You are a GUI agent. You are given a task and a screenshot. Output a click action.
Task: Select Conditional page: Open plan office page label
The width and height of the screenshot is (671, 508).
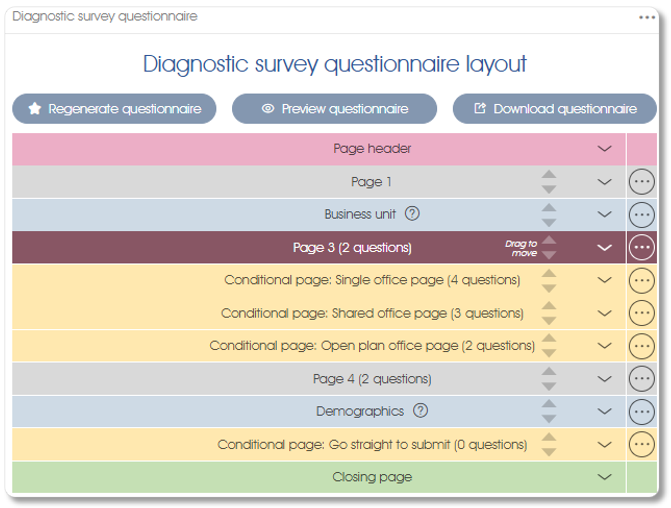pos(372,345)
